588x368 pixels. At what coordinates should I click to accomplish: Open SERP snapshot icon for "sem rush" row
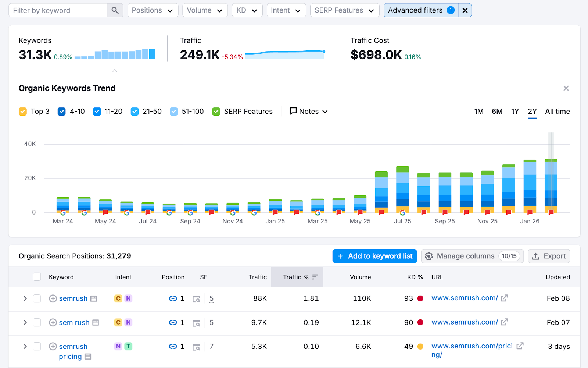coord(196,323)
